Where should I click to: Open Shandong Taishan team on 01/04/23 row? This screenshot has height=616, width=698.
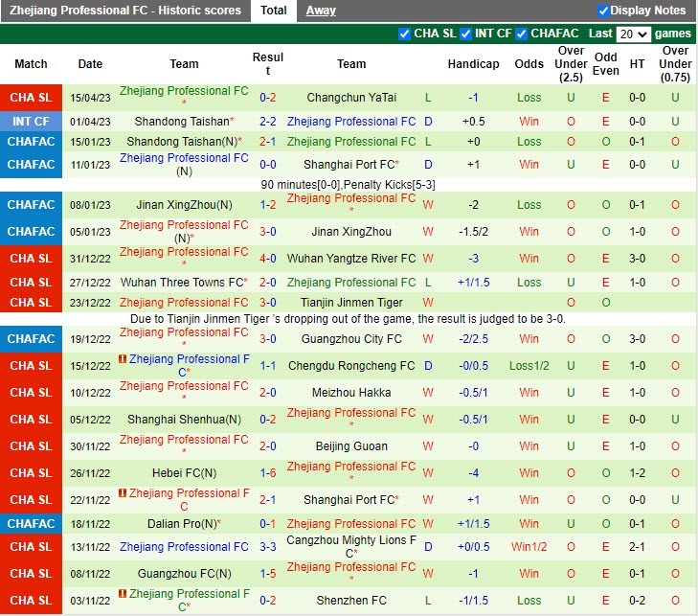click(184, 121)
